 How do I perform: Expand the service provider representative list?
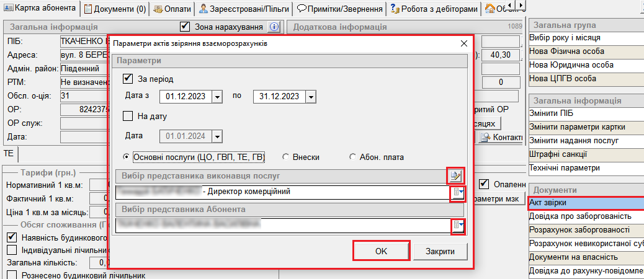(x=458, y=193)
